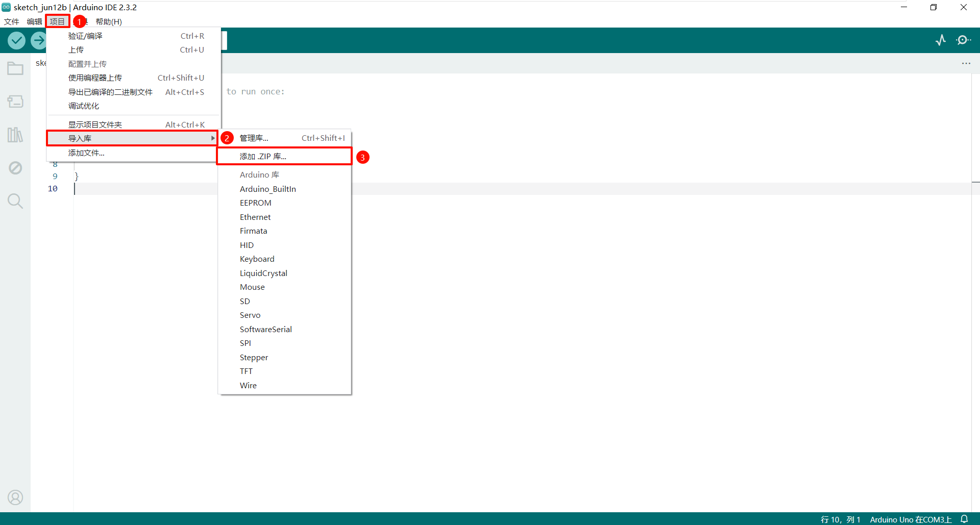Choose 上传 from the project menu
This screenshot has width=980, height=525.
pyautogui.click(x=134, y=49)
